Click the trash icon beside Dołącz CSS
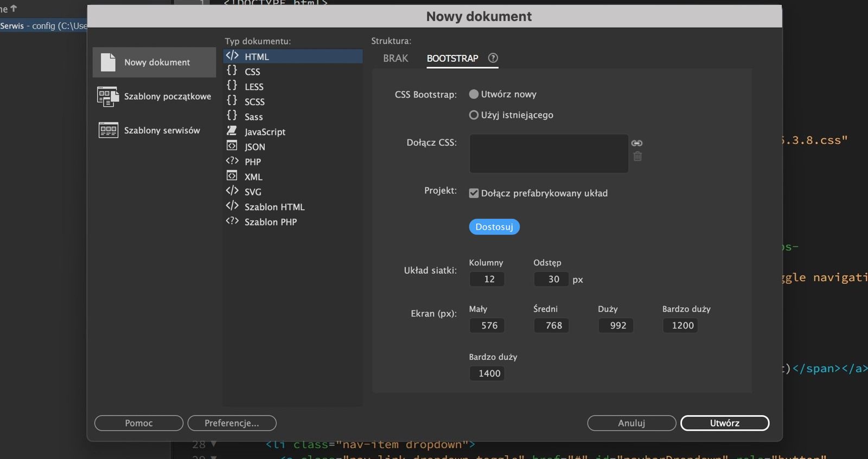This screenshot has width=868, height=459. pyautogui.click(x=637, y=156)
